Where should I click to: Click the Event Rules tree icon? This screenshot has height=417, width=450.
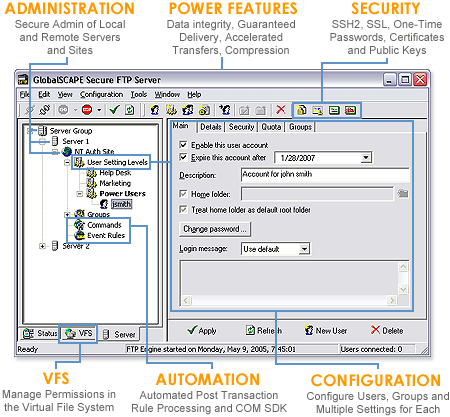(x=80, y=235)
